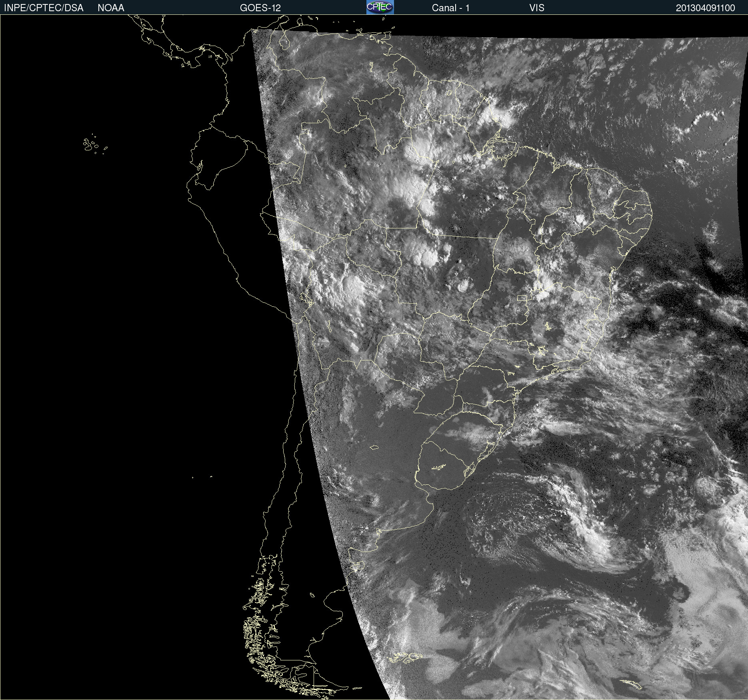The height and width of the screenshot is (700, 748).
Task: Click the NOAA label in header
Action: [111, 8]
